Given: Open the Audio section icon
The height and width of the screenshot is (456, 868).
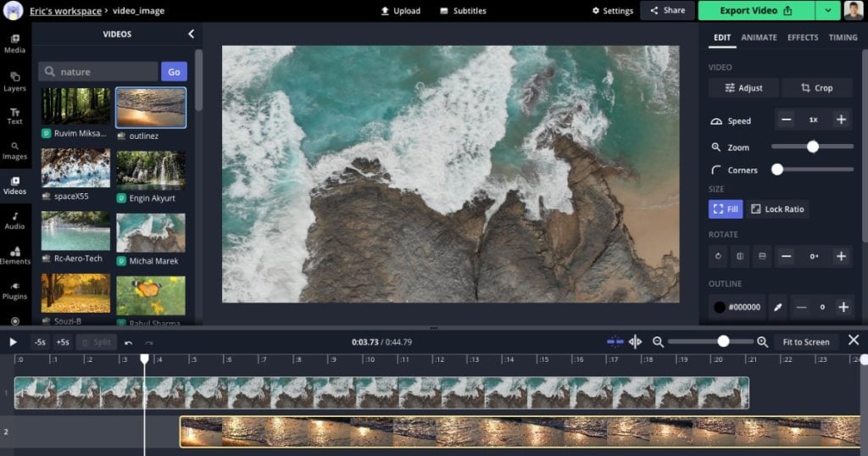Looking at the screenshot, I should point(15,221).
